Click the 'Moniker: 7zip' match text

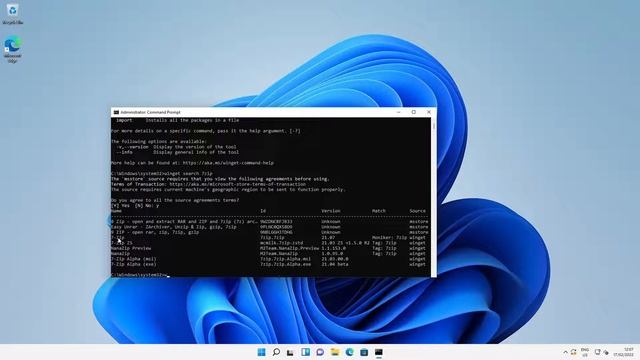tap(389, 238)
